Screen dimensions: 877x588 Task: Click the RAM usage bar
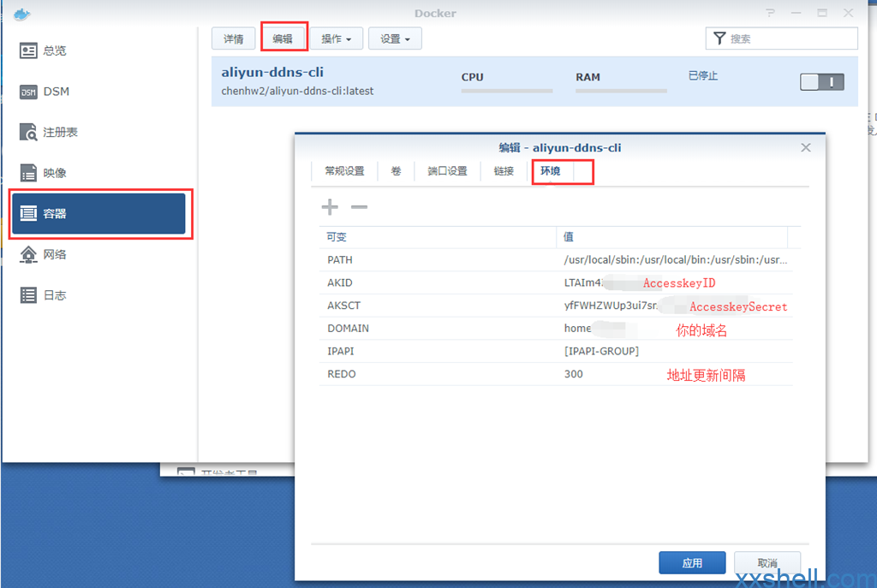(x=622, y=91)
